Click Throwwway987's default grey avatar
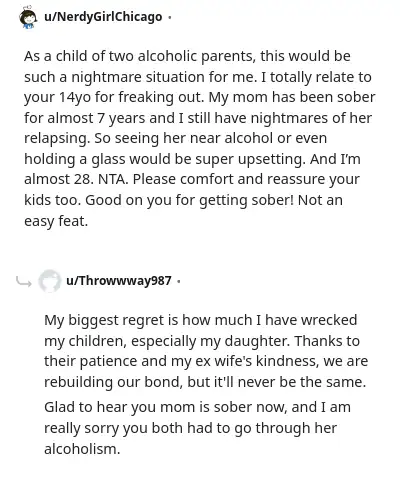The height and width of the screenshot is (484, 400). [50, 281]
